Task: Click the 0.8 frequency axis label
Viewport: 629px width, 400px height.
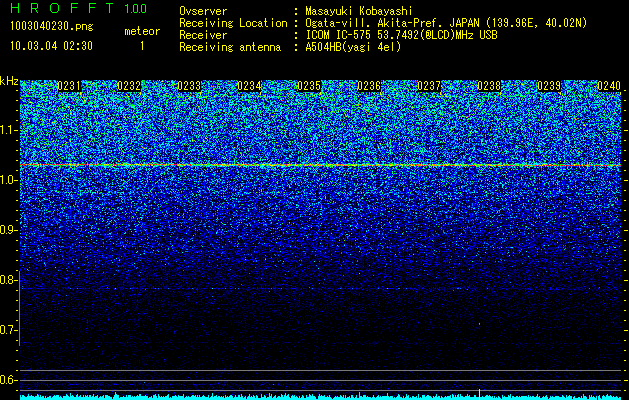Action: [8, 280]
